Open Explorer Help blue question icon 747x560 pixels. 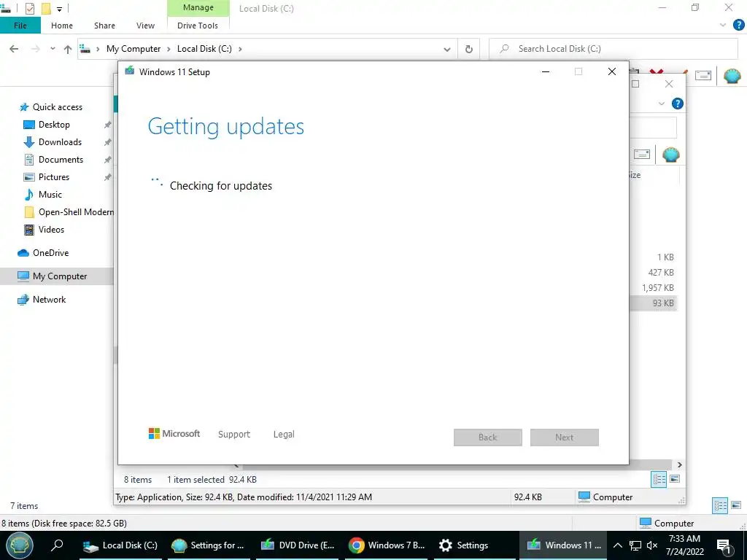[738, 26]
